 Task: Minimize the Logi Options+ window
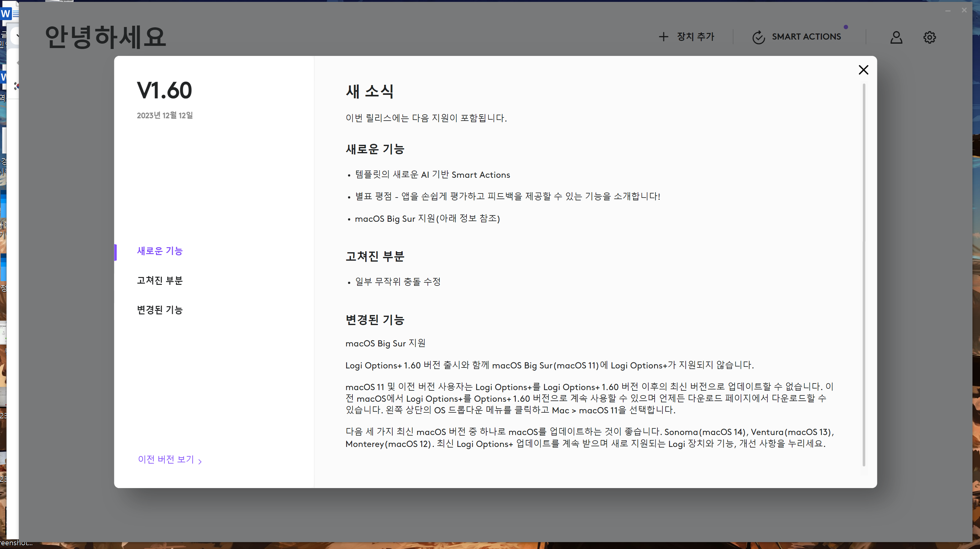948,10
